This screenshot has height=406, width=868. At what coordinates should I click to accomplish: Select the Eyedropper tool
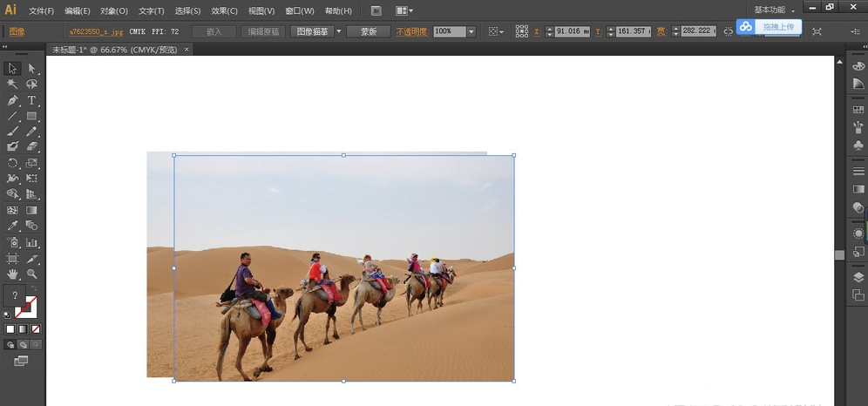coord(12,226)
